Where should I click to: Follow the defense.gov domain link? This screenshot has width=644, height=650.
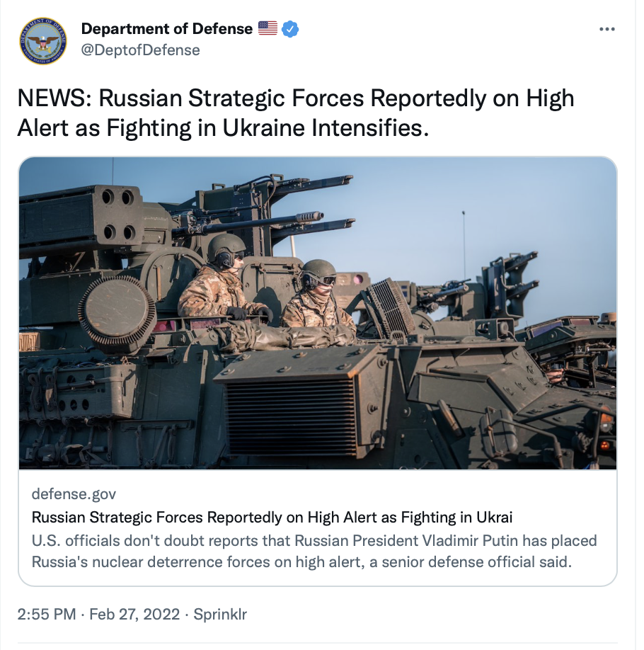[x=74, y=494]
